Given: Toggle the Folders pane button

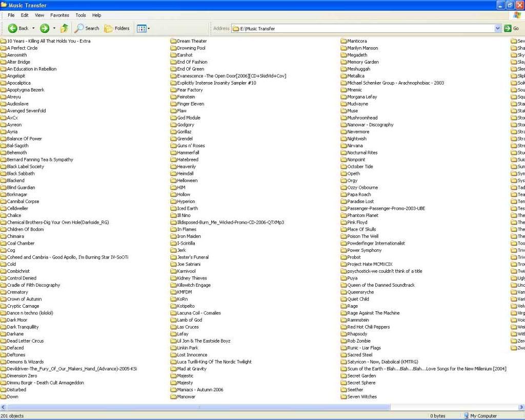Looking at the screenshot, I should click(x=116, y=29).
